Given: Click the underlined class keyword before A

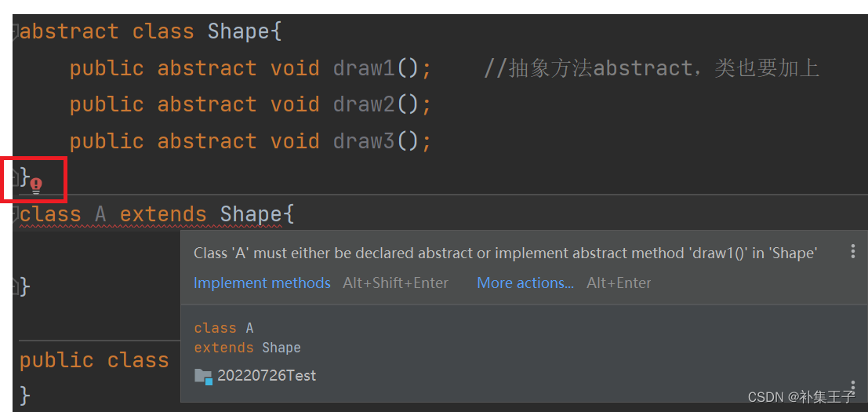Looking at the screenshot, I should tap(50, 214).
